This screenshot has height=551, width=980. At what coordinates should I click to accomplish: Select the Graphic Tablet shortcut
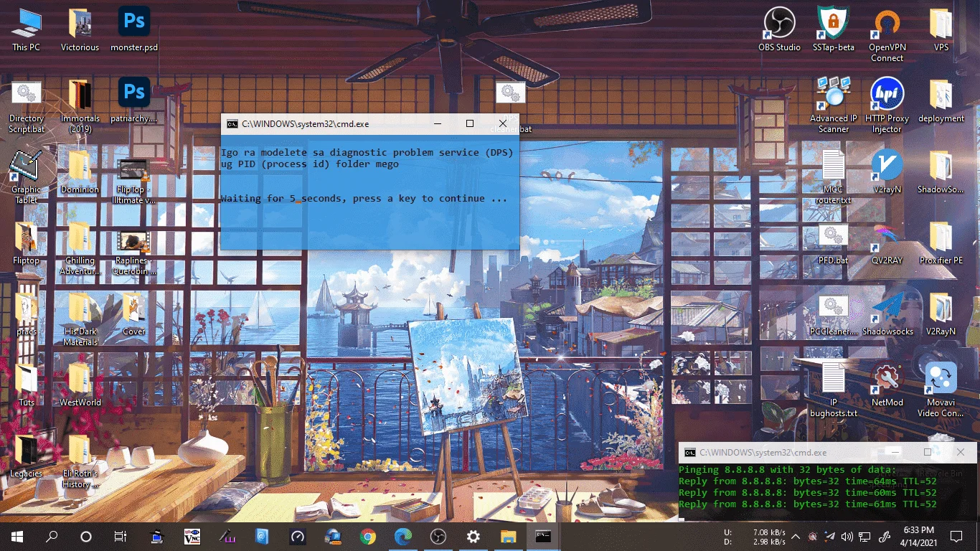(26, 177)
